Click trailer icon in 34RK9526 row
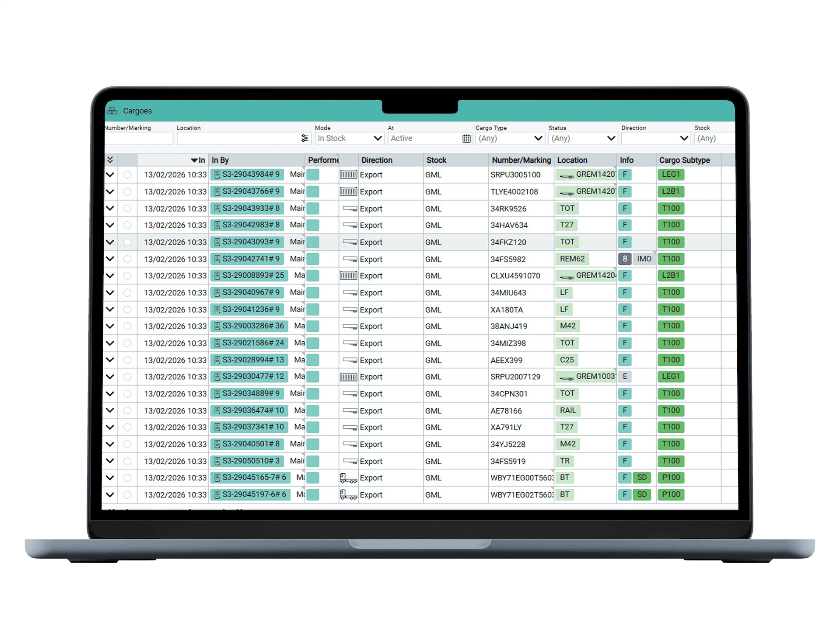 pyautogui.click(x=350, y=209)
